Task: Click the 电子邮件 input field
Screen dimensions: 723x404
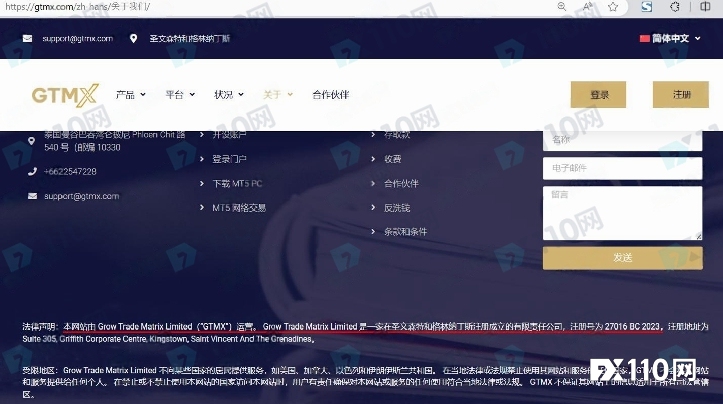Action: pyautogui.click(x=622, y=168)
